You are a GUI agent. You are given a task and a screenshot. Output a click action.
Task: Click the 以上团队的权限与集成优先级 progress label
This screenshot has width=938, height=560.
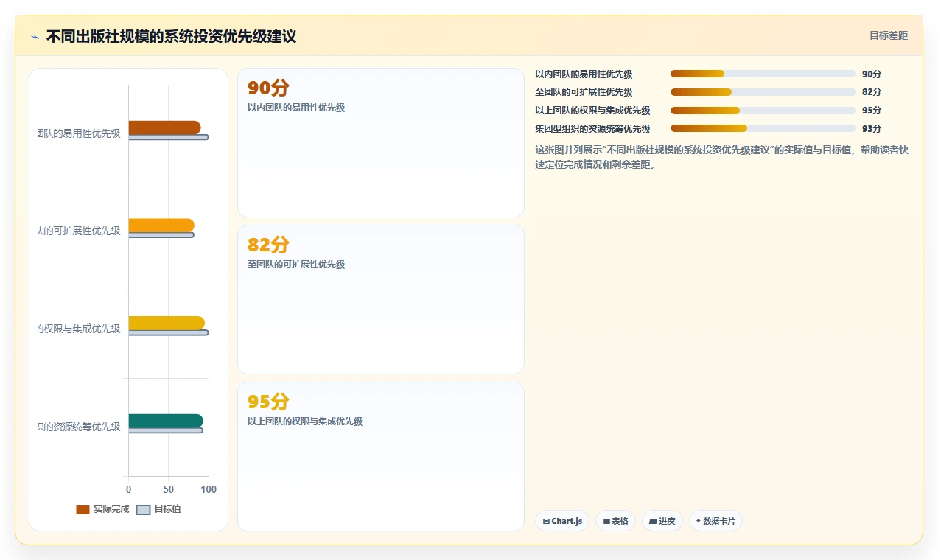[592, 111]
